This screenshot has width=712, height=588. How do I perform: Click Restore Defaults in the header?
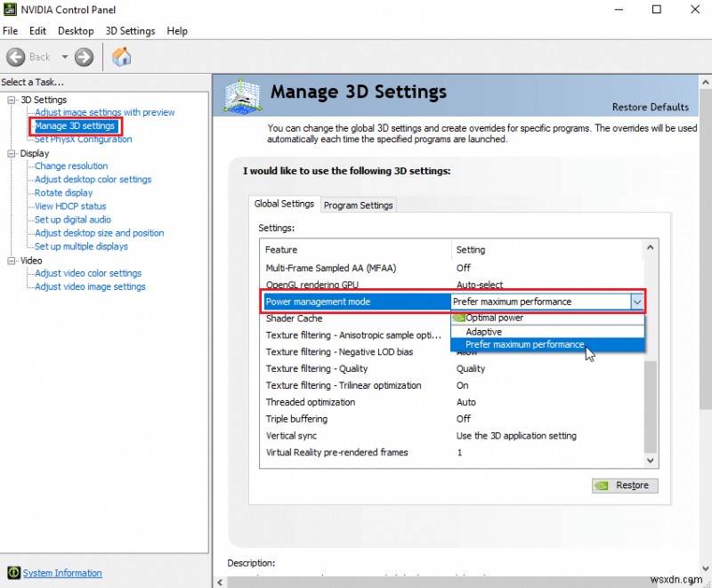click(651, 107)
